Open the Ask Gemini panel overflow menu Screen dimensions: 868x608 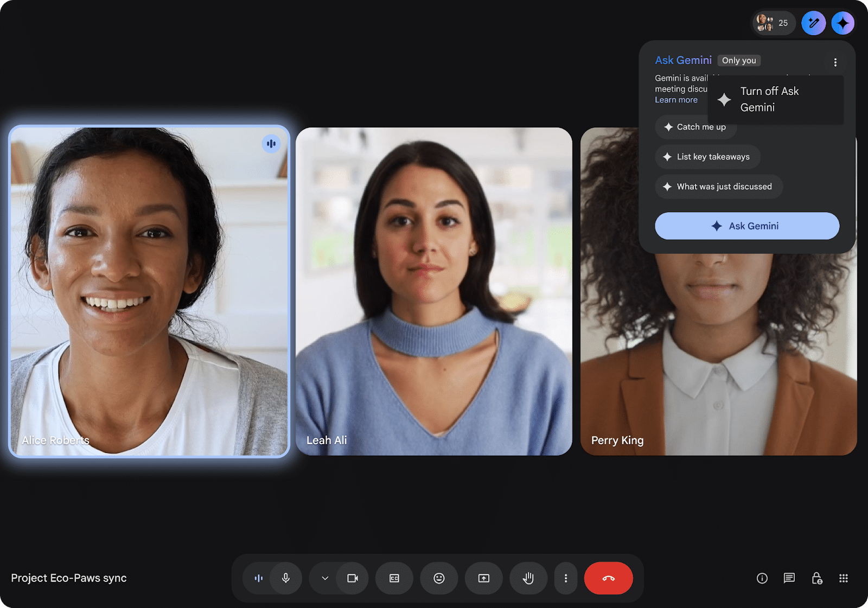[835, 62]
